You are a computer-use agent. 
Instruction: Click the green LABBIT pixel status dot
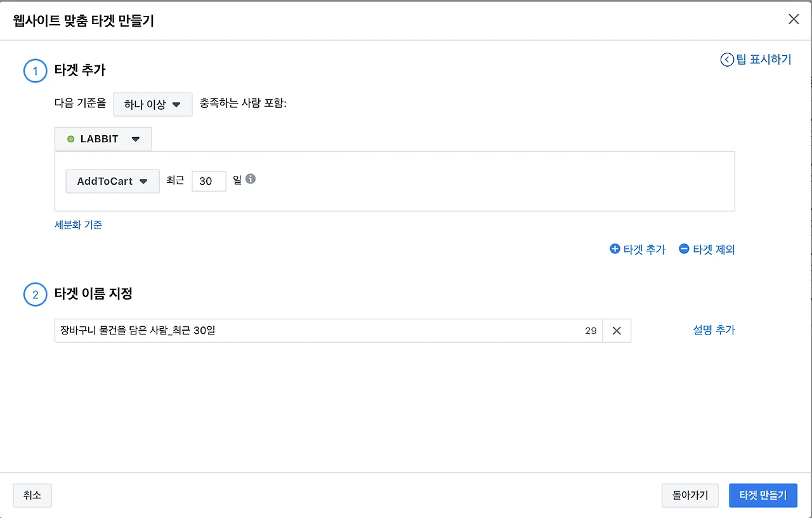point(70,139)
